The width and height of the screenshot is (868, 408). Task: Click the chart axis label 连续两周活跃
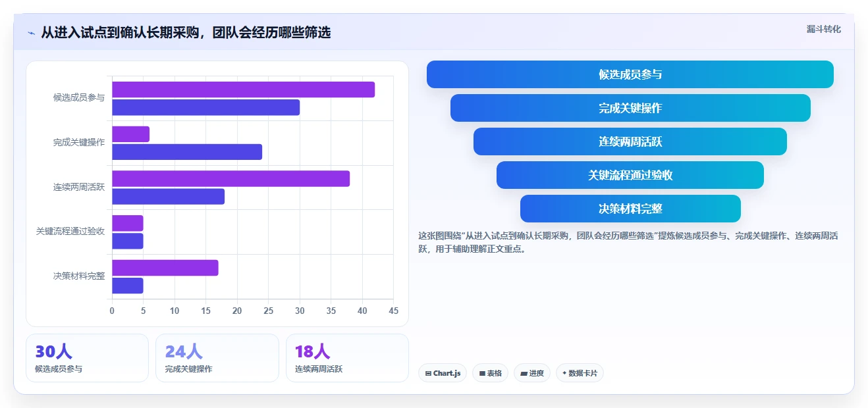pos(79,187)
